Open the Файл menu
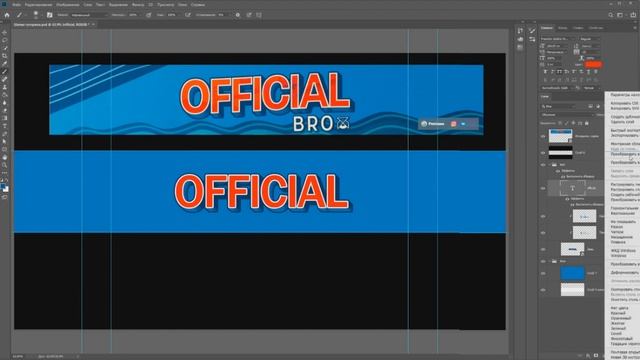The height and width of the screenshot is (360, 640). pyautogui.click(x=16, y=5)
